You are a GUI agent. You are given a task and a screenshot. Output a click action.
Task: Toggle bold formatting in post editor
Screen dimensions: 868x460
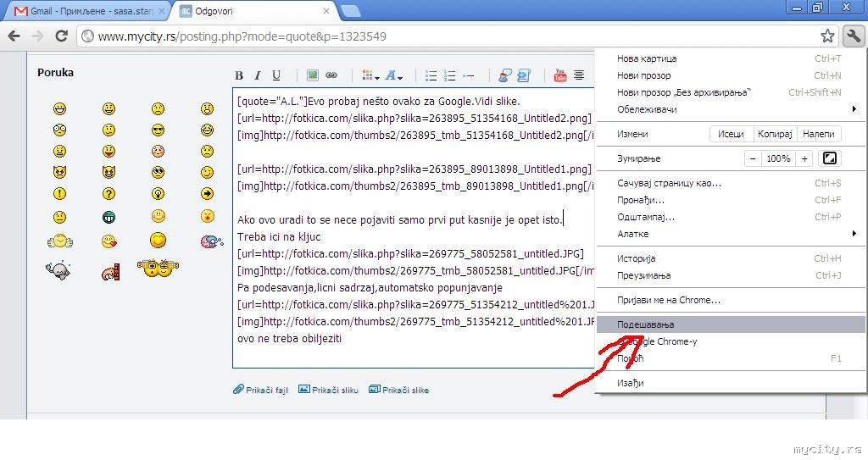[239, 75]
